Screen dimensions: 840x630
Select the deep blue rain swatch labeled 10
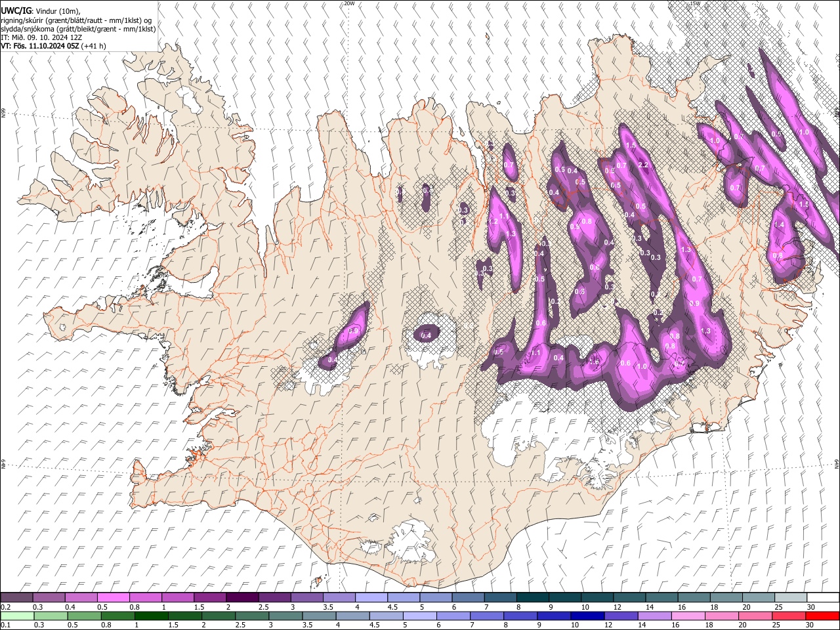click(588, 616)
